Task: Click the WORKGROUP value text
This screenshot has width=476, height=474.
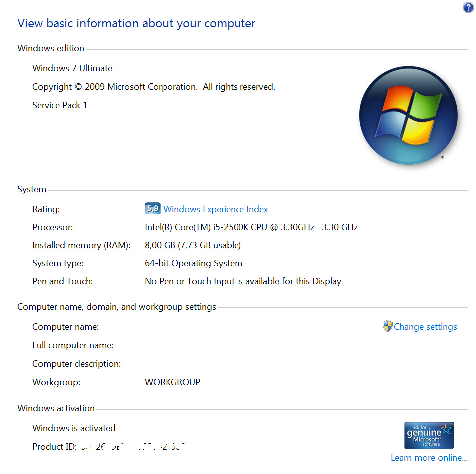Action: 172,382
